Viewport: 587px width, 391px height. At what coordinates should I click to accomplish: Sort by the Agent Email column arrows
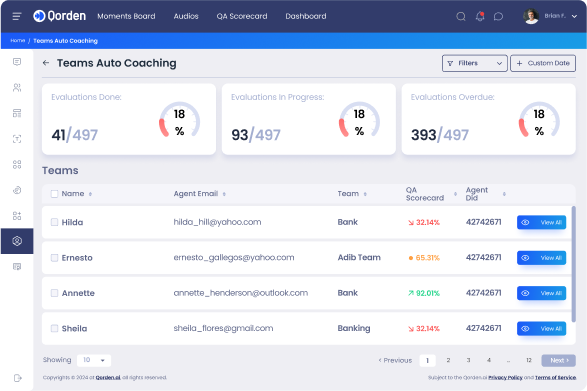point(224,194)
